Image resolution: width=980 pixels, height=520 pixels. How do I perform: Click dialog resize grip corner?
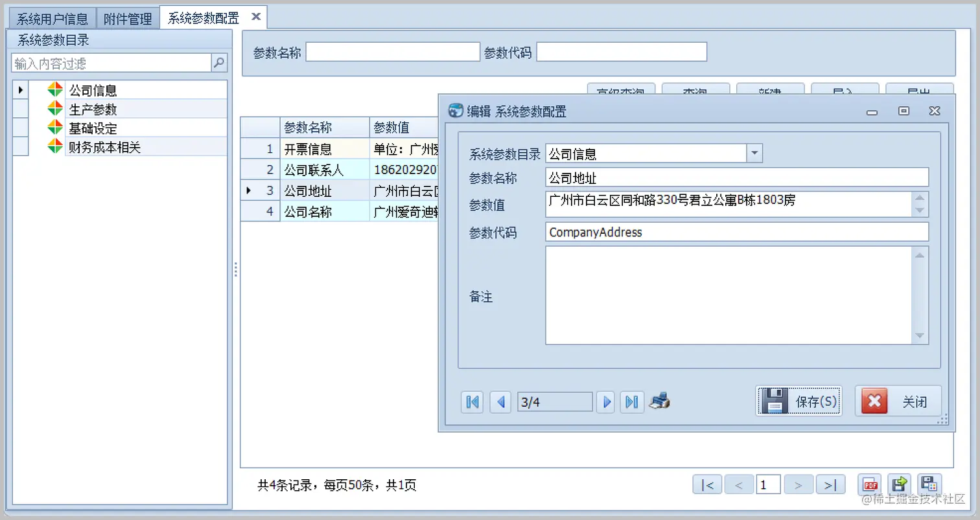943,420
